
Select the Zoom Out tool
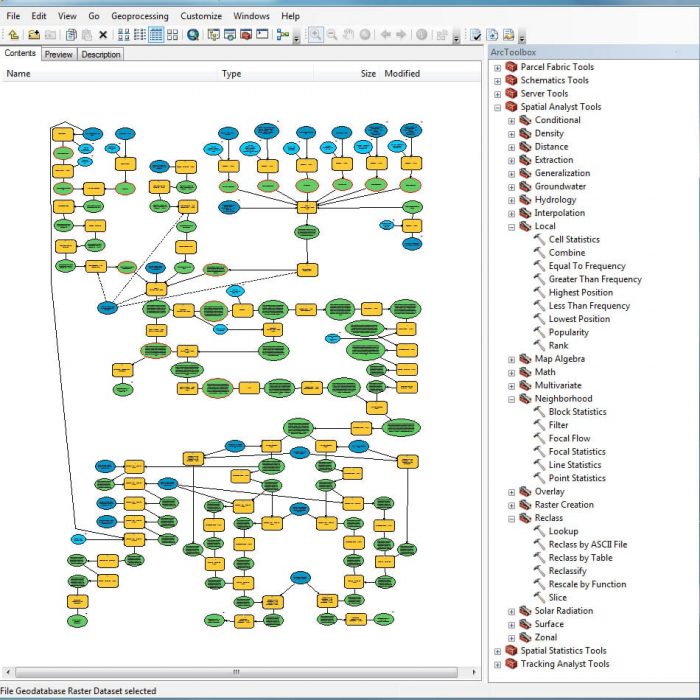pos(332,34)
